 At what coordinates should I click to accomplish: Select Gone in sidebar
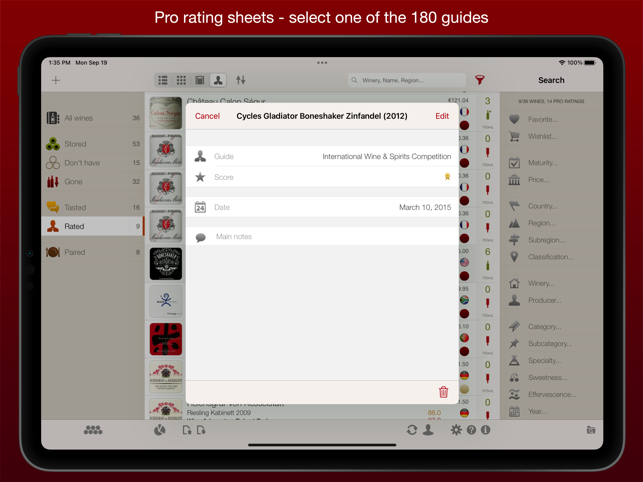[x=93, y=182]
